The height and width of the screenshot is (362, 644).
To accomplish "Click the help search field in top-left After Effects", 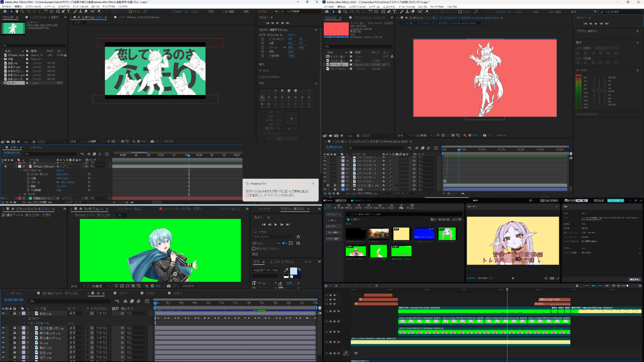I will point(300,11).
